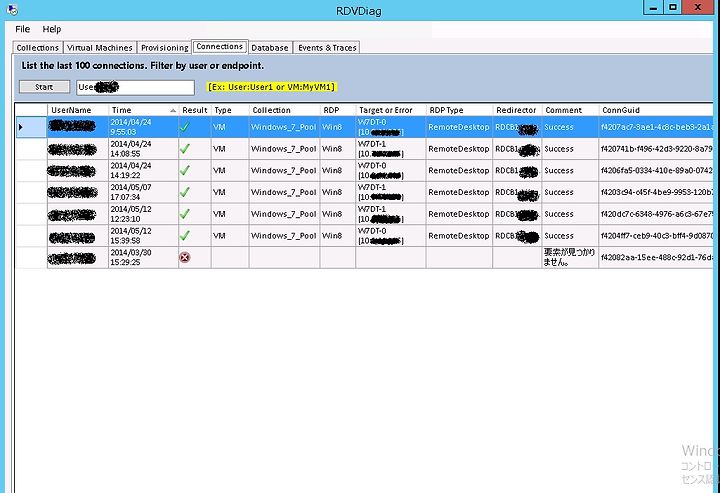This screenshot has width=720, height=493.
Task: Click Windows_7_Pool in the 14:19:22 row
Action: (x=284, y=170)
